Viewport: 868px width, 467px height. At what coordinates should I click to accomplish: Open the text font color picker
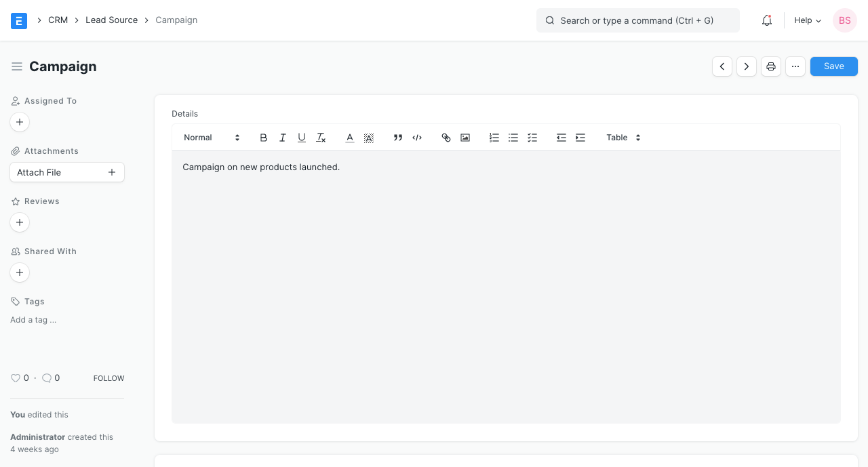click(x=350, y=138)
